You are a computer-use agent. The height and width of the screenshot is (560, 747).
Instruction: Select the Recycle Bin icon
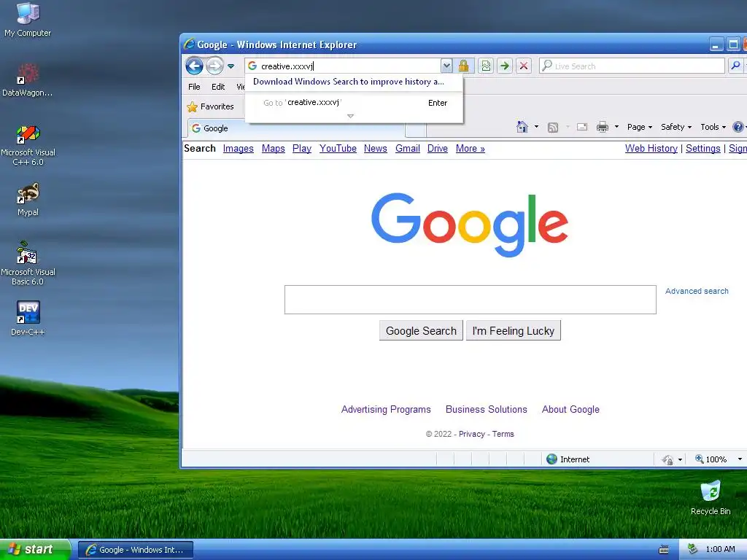[x=711, y=497]
